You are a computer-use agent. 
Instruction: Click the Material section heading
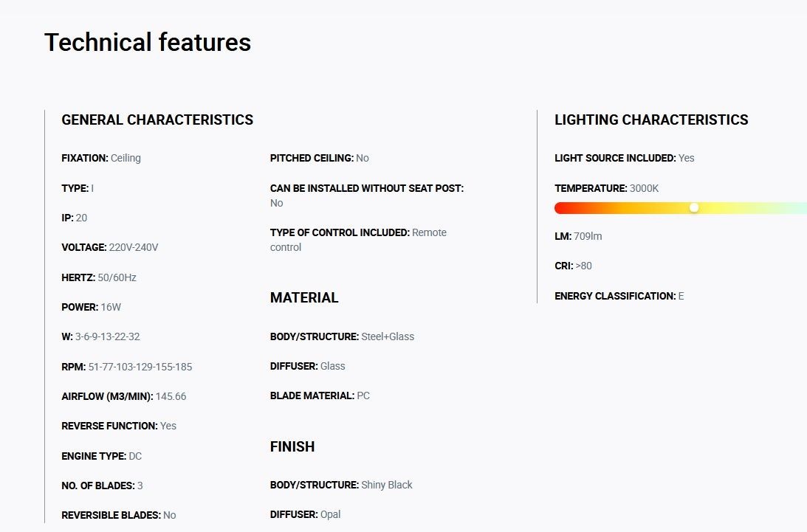pyautogui.click(x=304, y=298)
